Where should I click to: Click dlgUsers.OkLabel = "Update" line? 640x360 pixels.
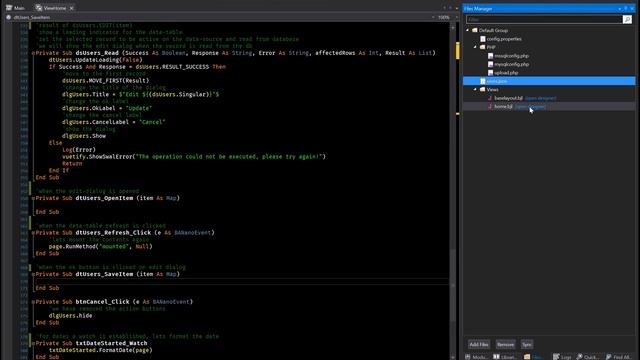(x=107, y=108)
